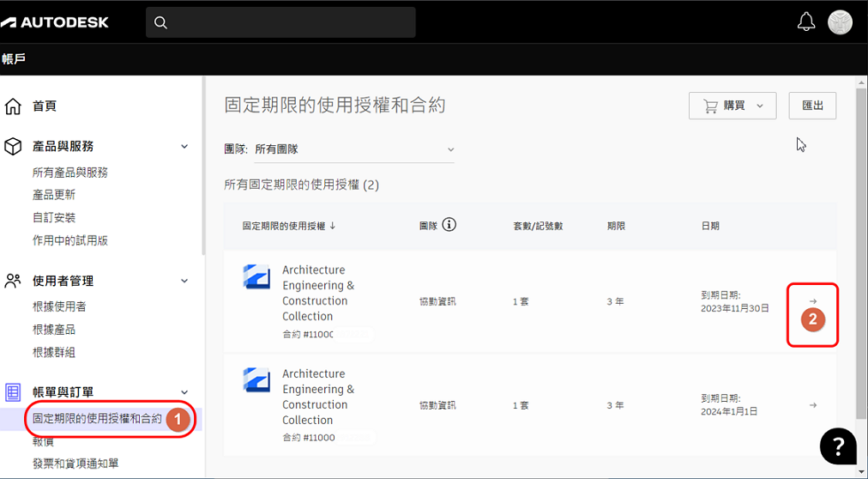868x479 pixels.
Task: Click 所有固定期限的使用授權 (2) heading
Action: point(302,185)
